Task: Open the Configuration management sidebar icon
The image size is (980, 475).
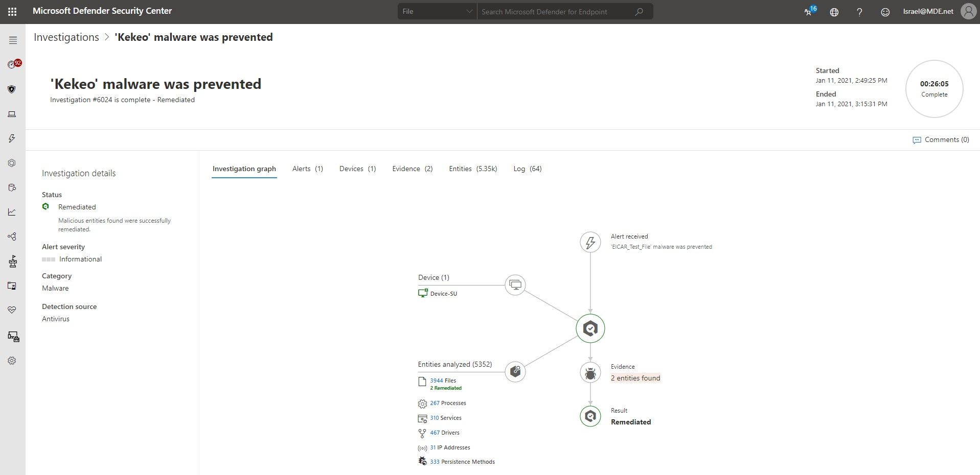Action: 13,337
